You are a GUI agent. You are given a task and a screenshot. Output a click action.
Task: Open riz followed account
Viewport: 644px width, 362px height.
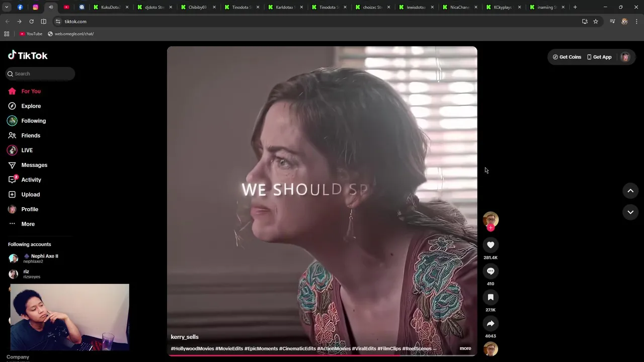click(x=25, y=274)
